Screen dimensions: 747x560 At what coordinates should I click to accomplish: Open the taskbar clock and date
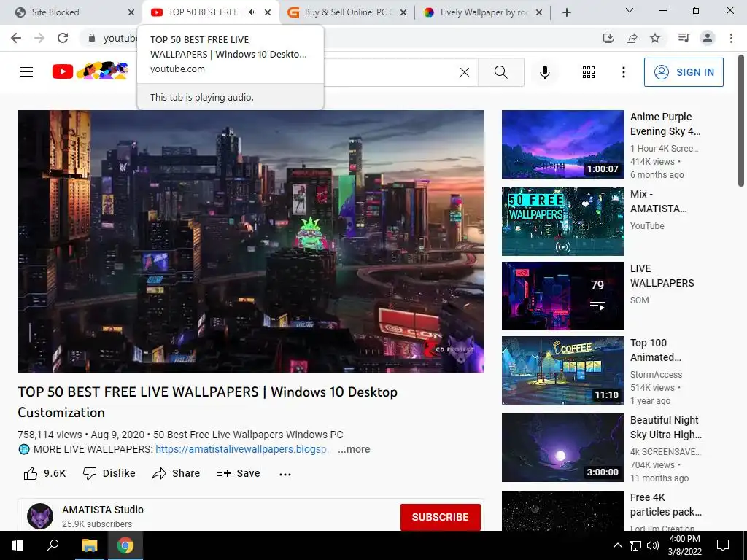685,545
